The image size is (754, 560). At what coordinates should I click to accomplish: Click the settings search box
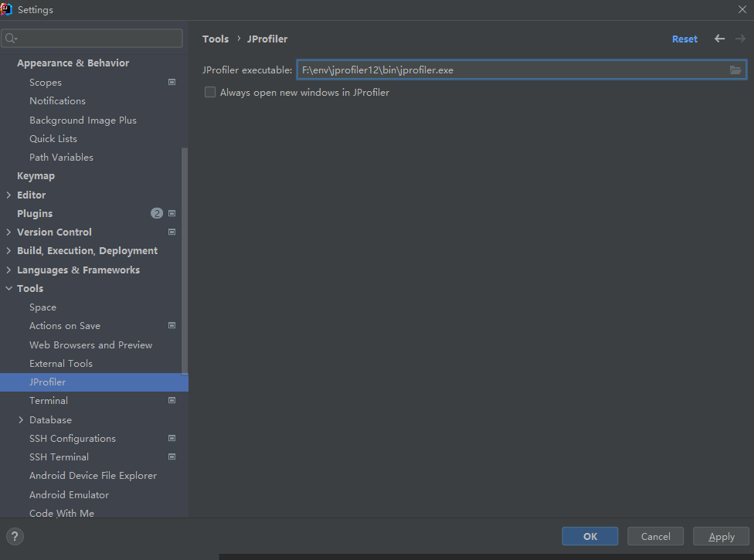pos(92,39)
